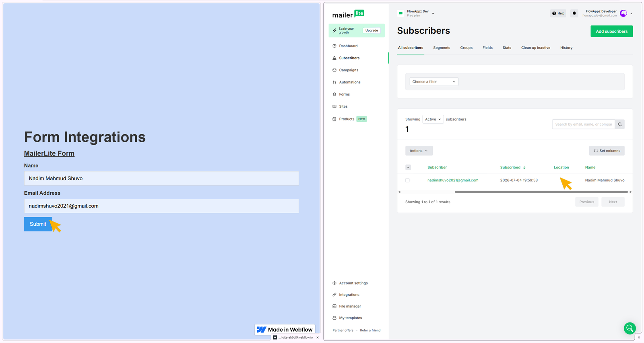Viewport: 644px width, 343px height.
Task: Click the Set columns button
Action: point(607,151)
